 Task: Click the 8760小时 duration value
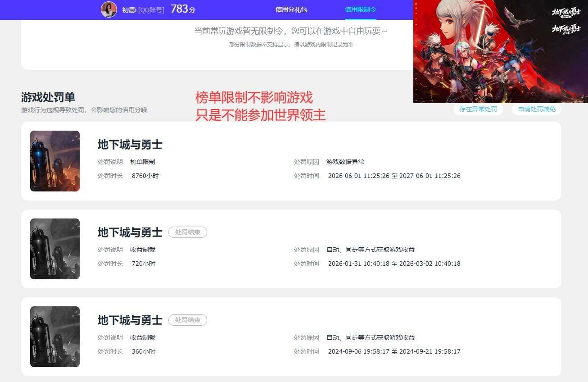tap(145, 176)
